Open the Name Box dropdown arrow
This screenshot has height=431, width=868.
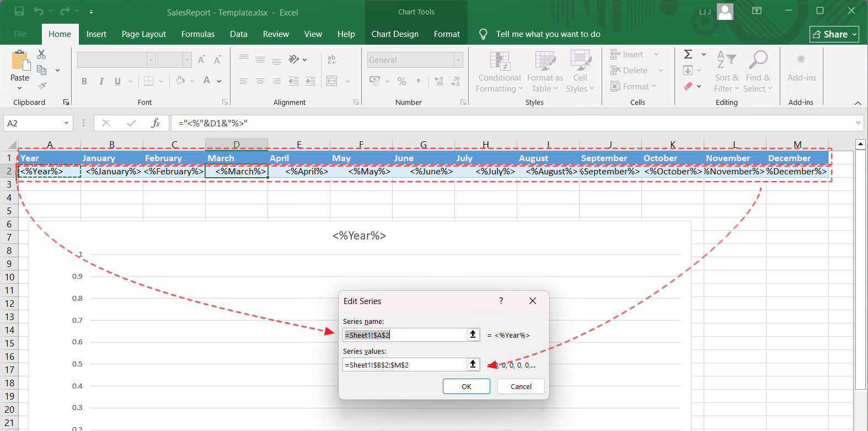point(66,123)
